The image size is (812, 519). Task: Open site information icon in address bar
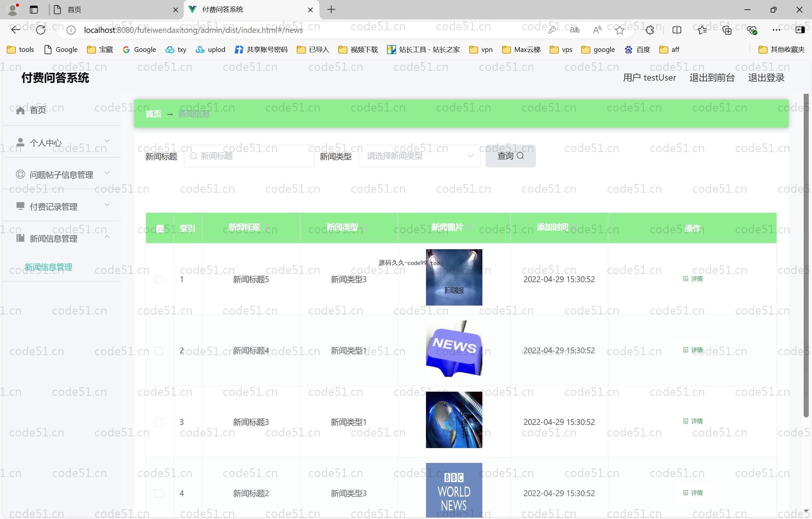pos(71,30)
